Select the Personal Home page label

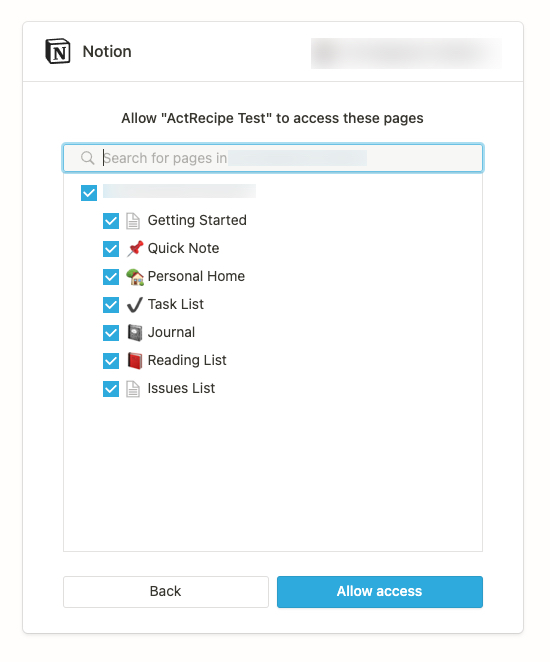click(196, 276)
